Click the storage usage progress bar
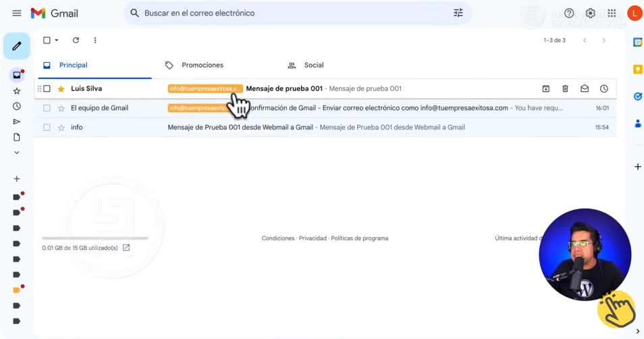 pos(95,238)
